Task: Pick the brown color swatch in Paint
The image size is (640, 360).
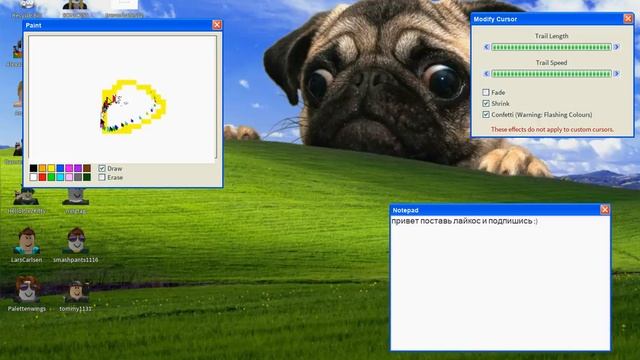Action: [x=87, y=168]
